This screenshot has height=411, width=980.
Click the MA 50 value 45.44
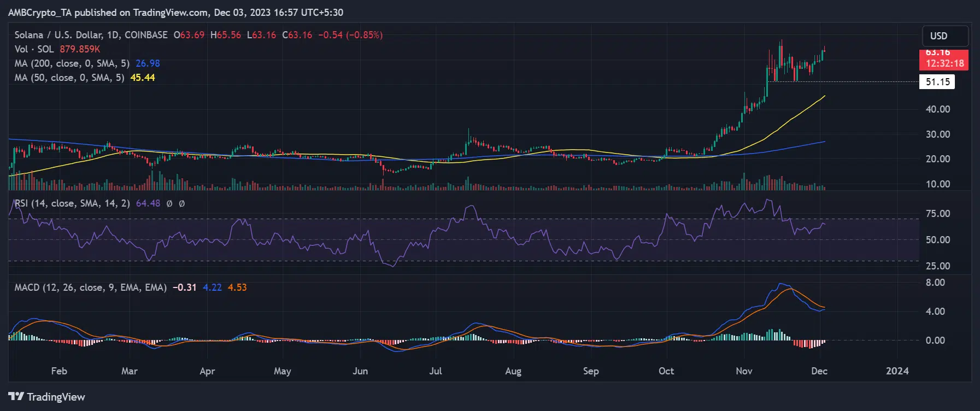pos(143,78)
